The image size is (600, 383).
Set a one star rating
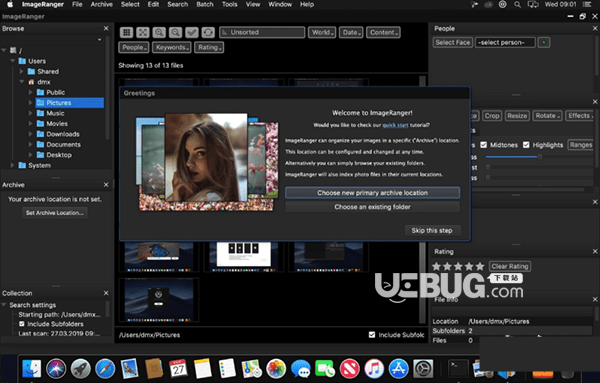[436, 266]
